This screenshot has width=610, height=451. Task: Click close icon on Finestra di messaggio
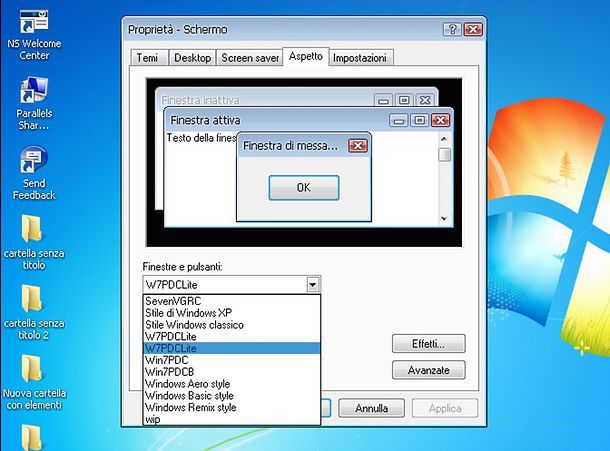(x=358, y=146)
